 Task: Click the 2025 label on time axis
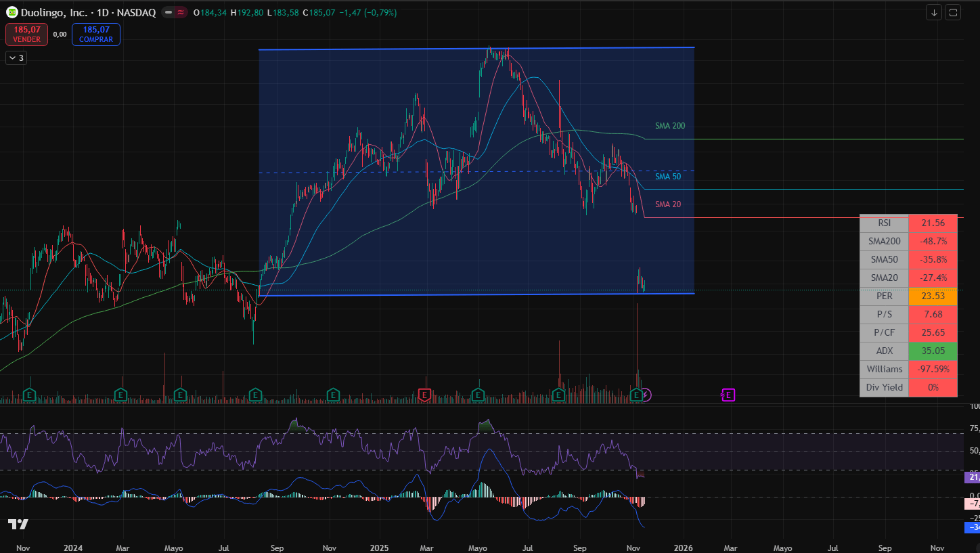[379, 547]
